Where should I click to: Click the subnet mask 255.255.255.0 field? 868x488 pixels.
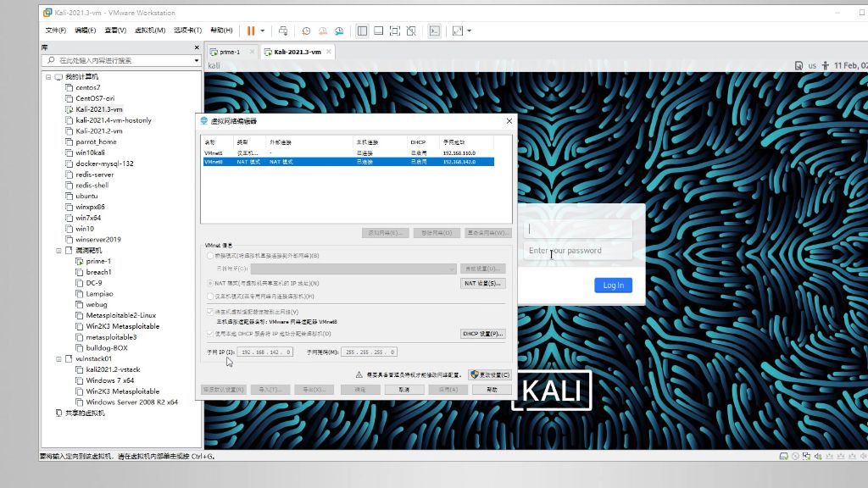[370, 352]
